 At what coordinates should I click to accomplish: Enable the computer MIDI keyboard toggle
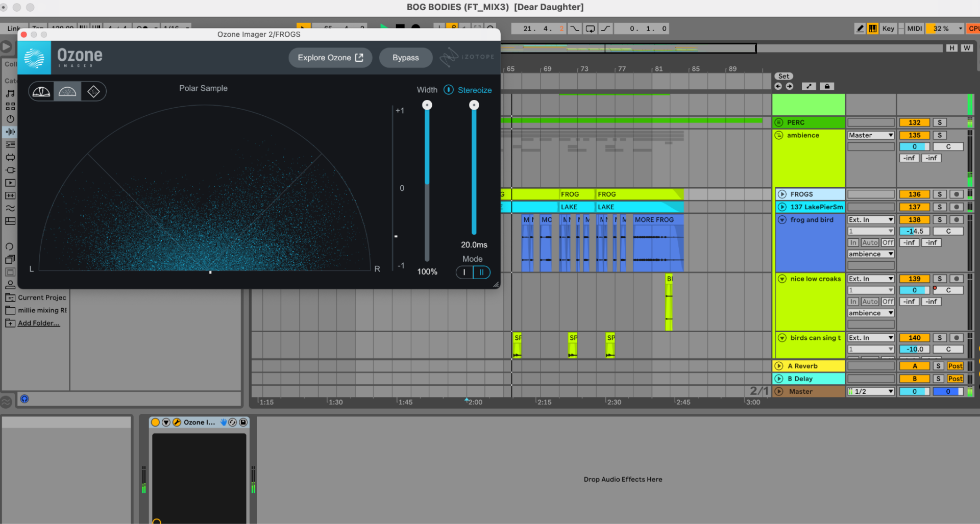[x=872, y=29]
